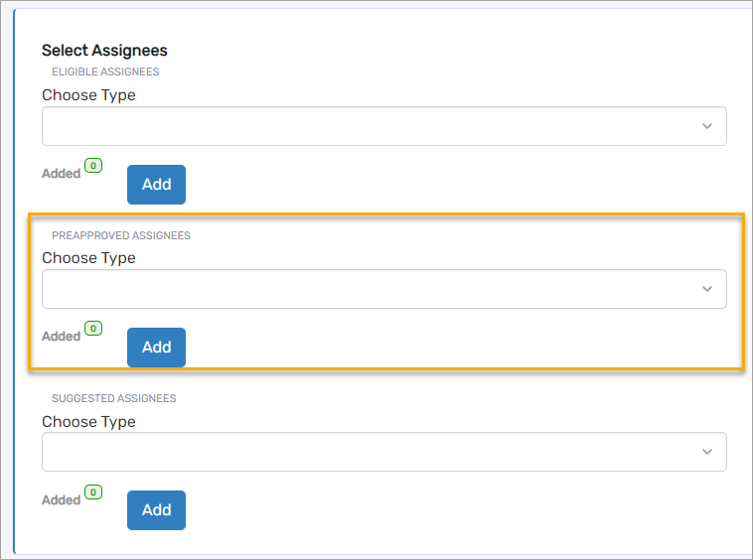Viewport: 753px width, 560px height.
Task: Click the PREAPPROVED ASSIGNEES section label
Action: [121, 236]
